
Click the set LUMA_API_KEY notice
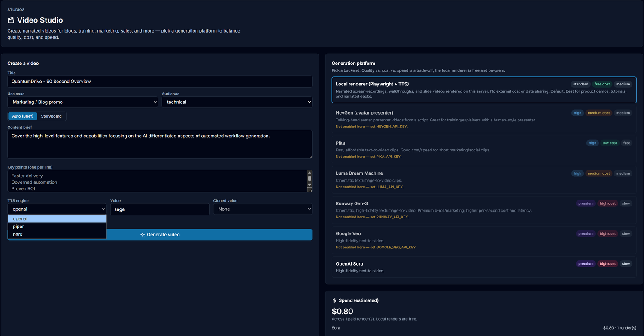(x=370, y=187)
